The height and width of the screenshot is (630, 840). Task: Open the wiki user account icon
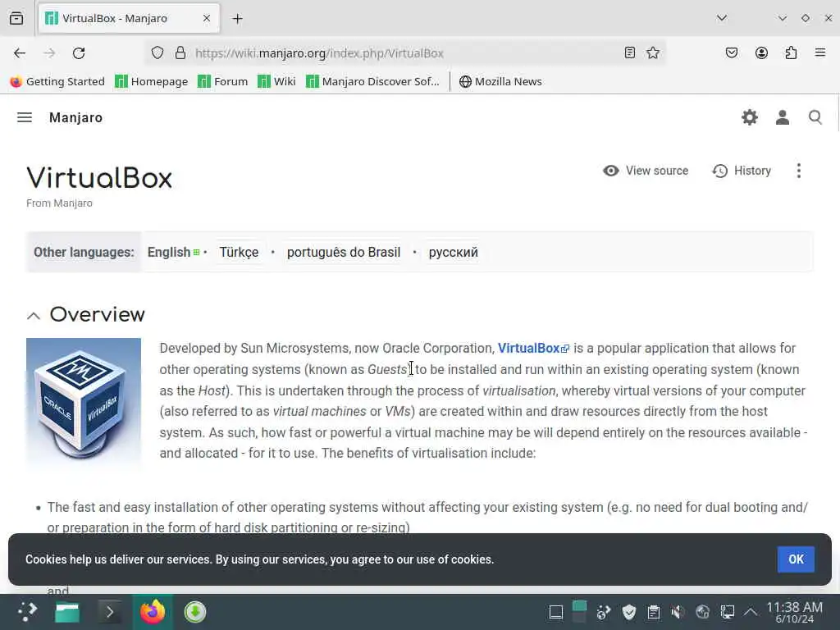(782, 117)
